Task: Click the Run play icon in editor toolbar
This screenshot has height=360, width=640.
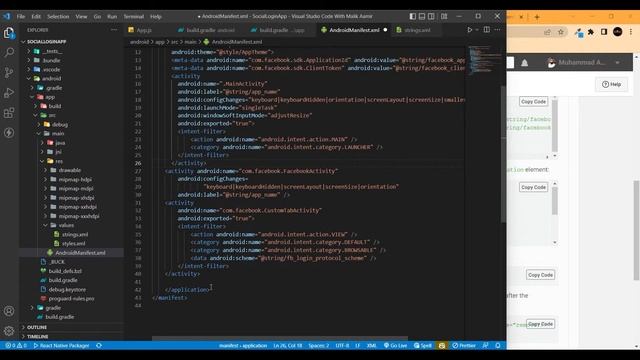Action: [470, 30]
